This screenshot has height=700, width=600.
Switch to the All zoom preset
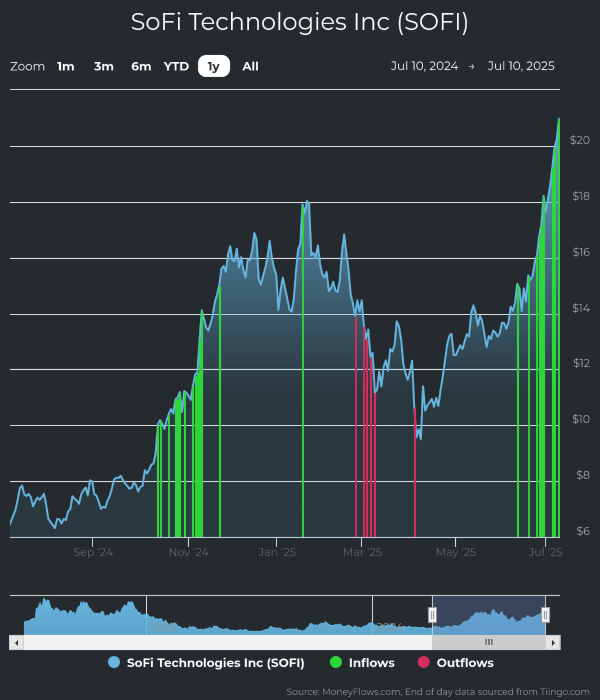(250, 66)
